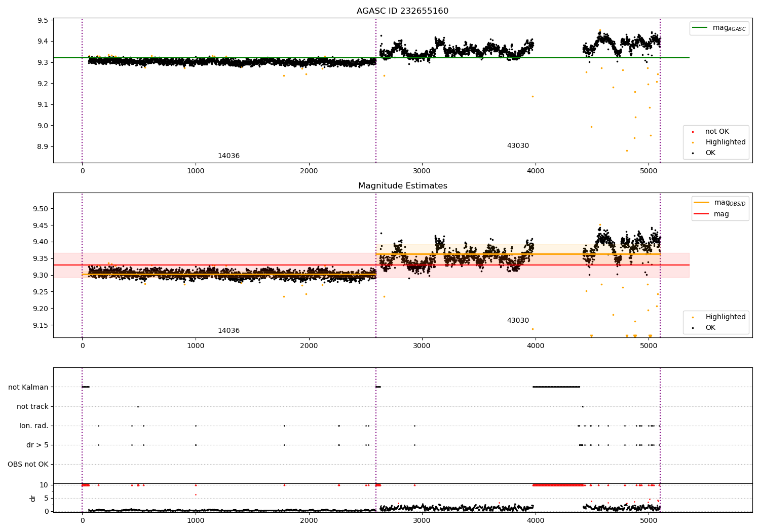Click the title 'AGASC ID 232655160'
This screenshot has width=760, height=532.
(402, 11)
